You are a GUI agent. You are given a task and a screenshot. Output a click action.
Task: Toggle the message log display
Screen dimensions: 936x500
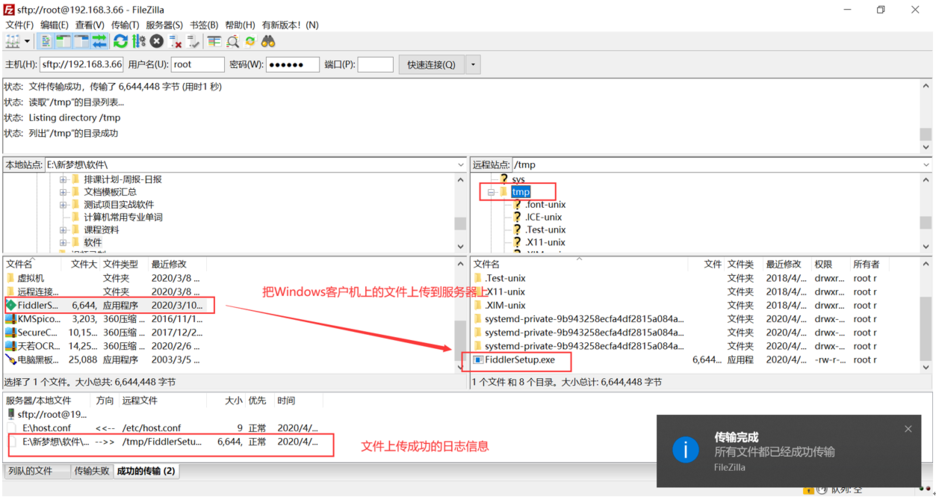[46, 41]
